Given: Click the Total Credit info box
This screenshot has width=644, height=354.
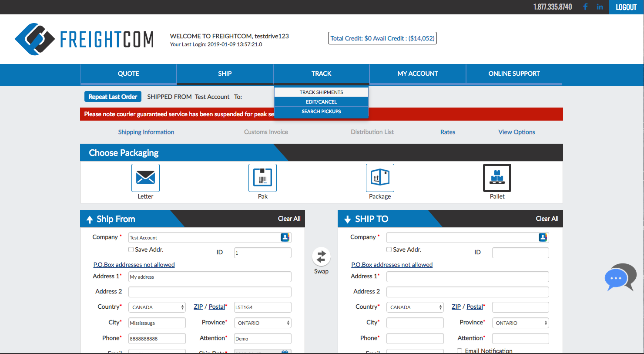Looking at the screenshot, I should pos(382,38).
